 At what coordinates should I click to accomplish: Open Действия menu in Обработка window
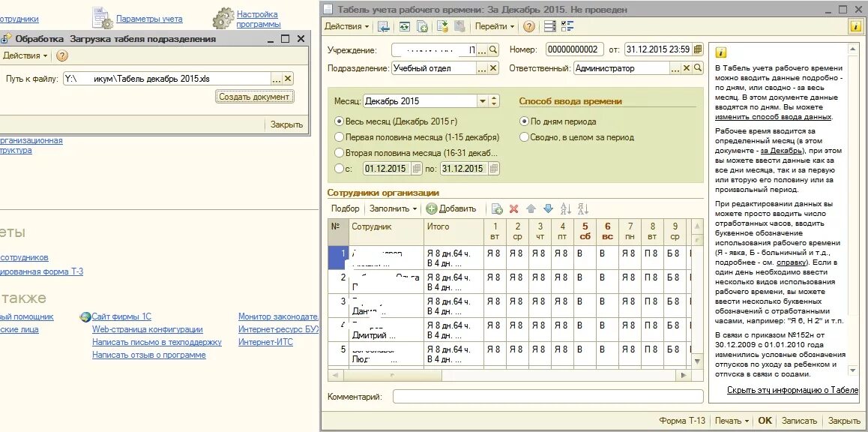(x=25, y=56)
